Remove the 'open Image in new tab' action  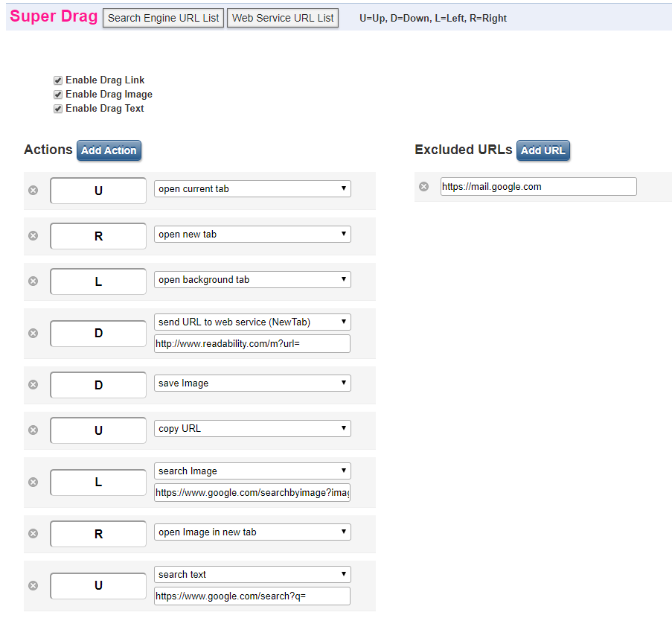pyautogui.click(x=33, y=534)
